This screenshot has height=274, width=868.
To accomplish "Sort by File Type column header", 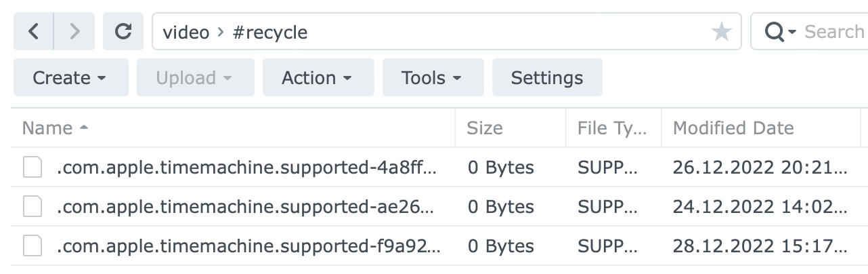I will [x=611, y=128].
